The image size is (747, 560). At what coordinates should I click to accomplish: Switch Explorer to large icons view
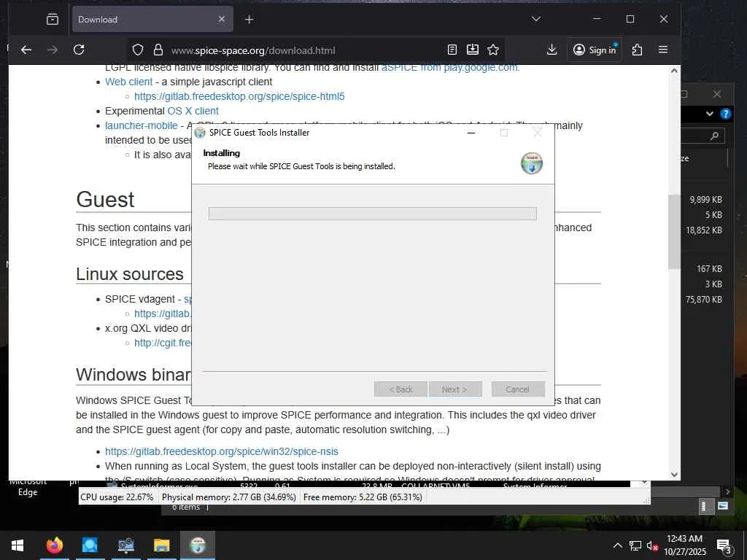pos(723,506)
